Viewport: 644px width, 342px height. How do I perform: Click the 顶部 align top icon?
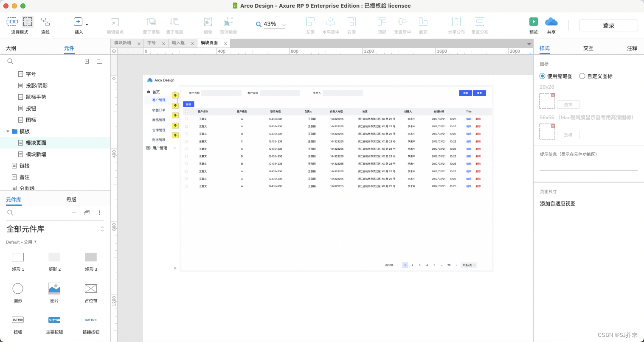[x=382, y=22]
